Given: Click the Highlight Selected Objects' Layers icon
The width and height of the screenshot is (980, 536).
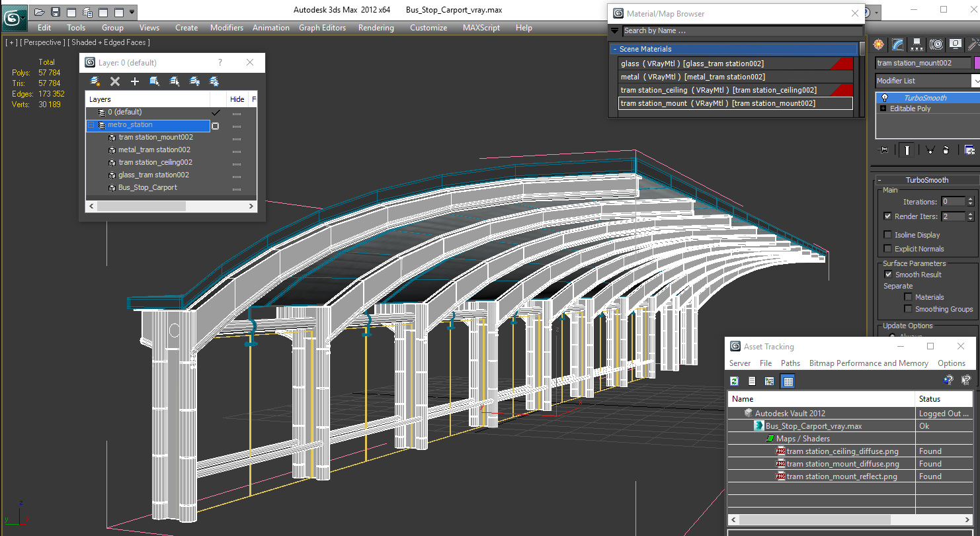Looking at the screenshot, I should point(175,81).
